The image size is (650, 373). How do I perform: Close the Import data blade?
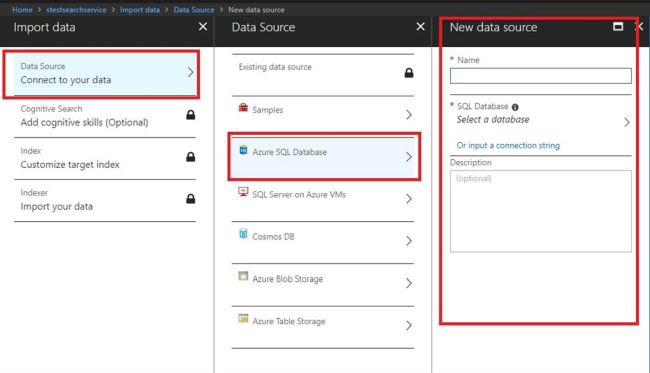coord(203,27)
